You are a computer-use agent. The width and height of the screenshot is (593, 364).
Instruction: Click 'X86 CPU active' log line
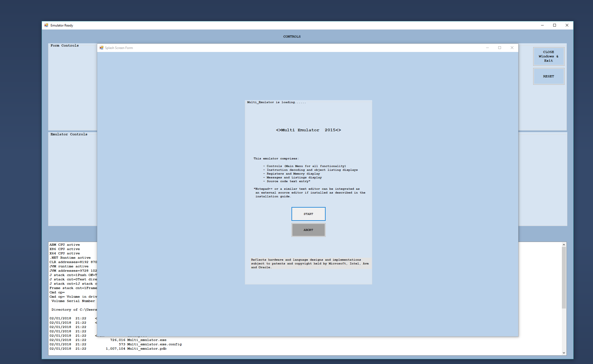click(x=65, y=249)
